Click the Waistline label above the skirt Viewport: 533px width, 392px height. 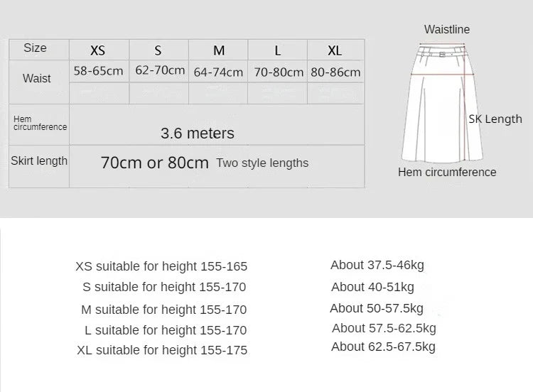[447, 29]
